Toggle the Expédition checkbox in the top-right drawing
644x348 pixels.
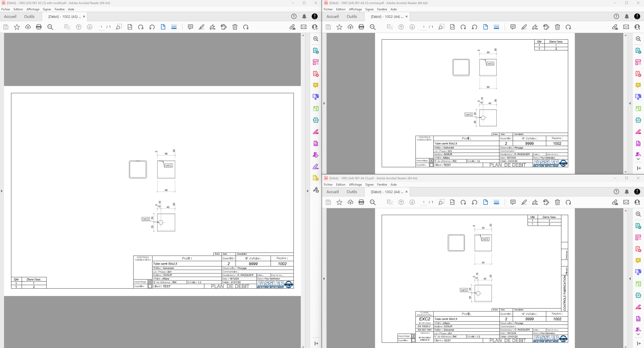click(x=431, y=165)
